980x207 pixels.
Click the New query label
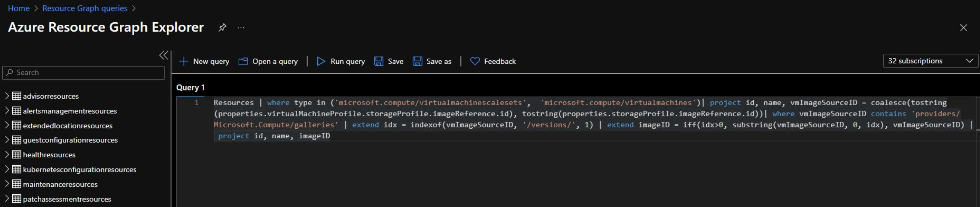tap(211, 61)
